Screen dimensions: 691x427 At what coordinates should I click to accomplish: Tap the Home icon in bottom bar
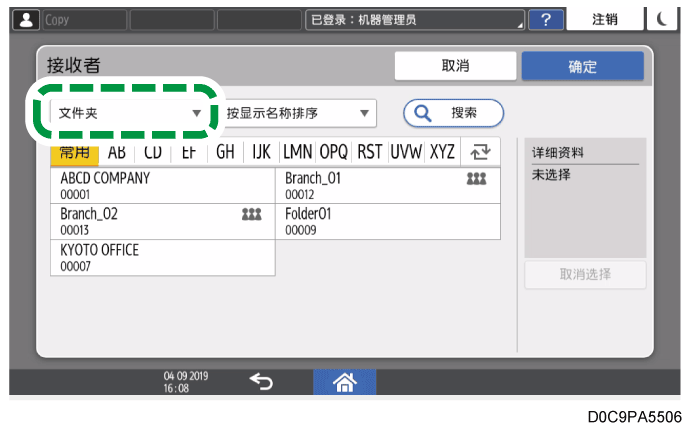344,381
